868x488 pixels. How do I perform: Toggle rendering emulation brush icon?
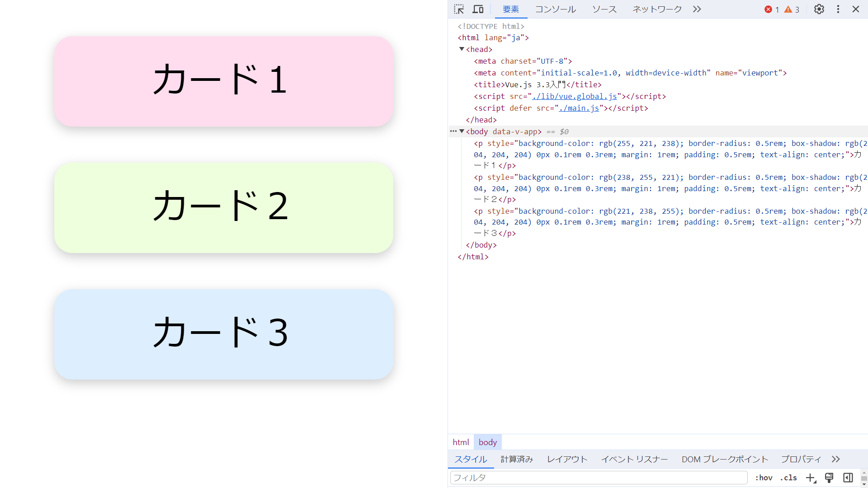pyautogui.click(x=829, y=478)
